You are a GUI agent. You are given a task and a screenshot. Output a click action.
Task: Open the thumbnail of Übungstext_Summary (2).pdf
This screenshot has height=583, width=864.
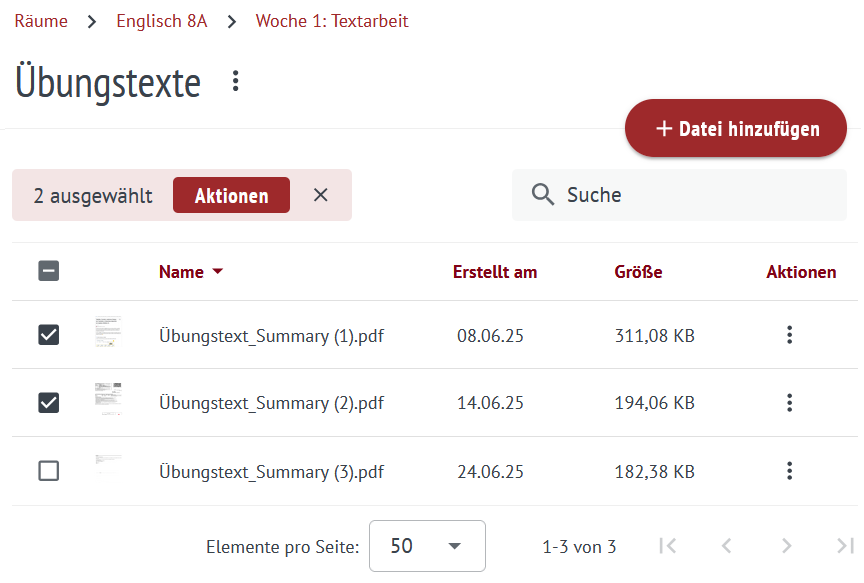pos(108,400)
